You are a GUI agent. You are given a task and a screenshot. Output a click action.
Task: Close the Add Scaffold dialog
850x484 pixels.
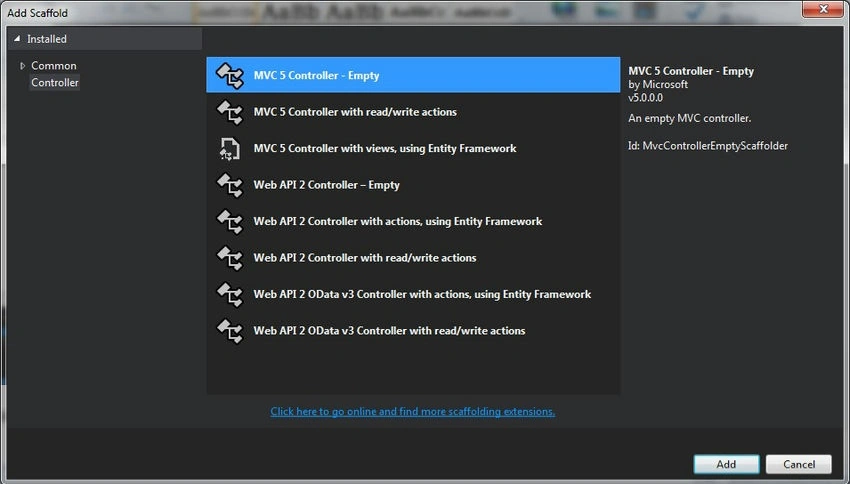pyautogui.click(x=822, y=9)
